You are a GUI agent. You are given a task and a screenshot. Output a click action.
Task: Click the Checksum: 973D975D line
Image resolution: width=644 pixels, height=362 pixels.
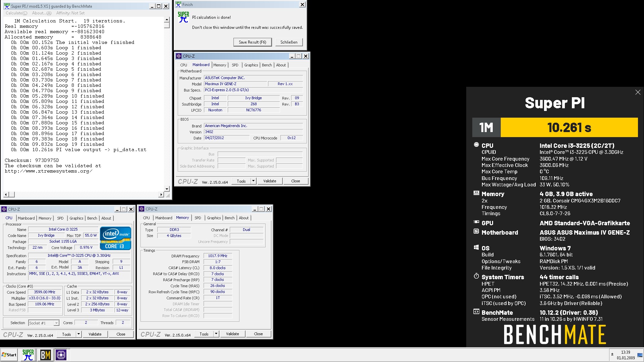(x=32, y=160)
